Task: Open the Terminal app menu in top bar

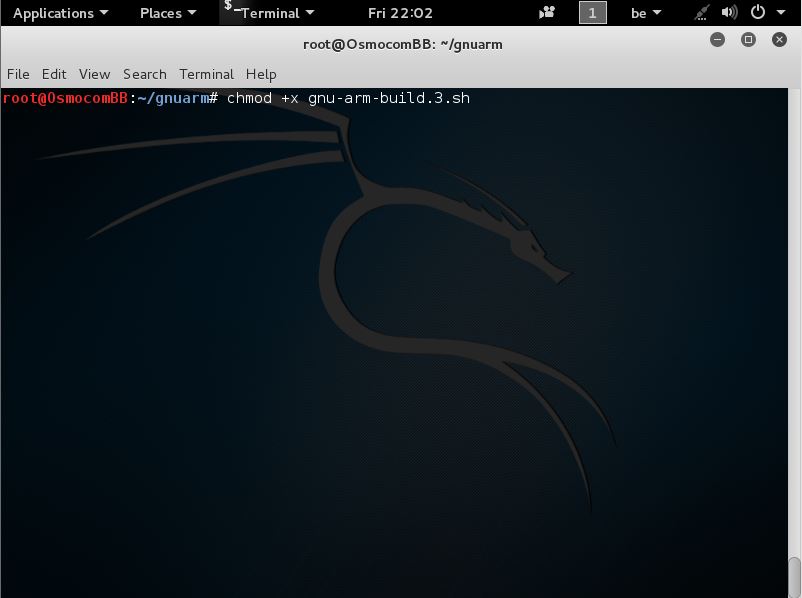Action: [x=277, y=13]
